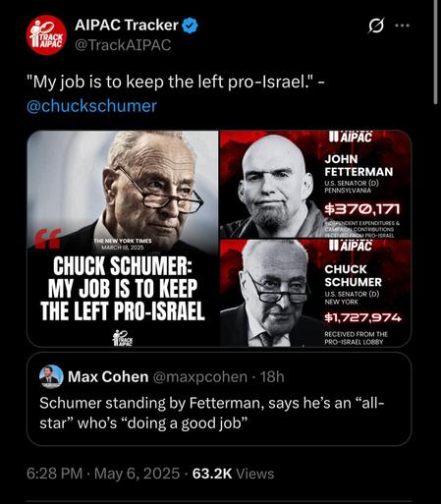Open the @chuckschumer mention link
Screen dimensions: 441x504
[x=92, y=106]
